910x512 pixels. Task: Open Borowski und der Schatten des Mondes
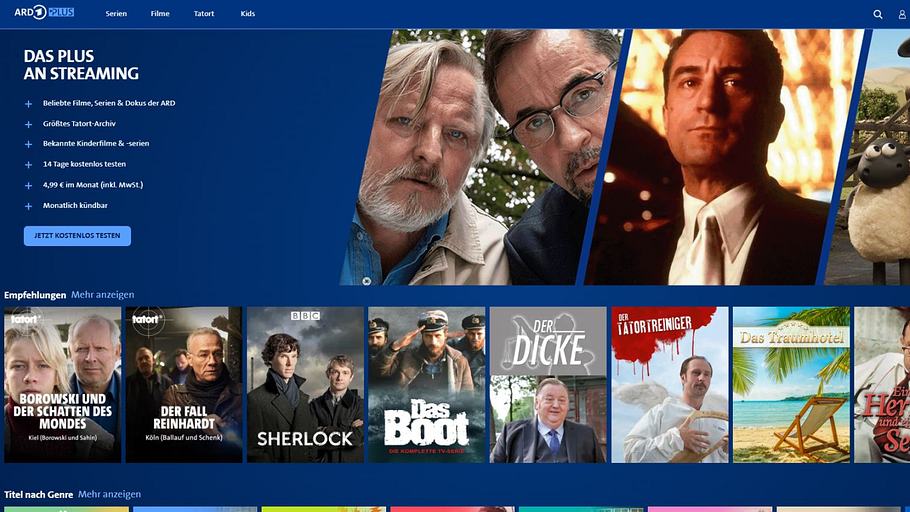coord(62,385)
